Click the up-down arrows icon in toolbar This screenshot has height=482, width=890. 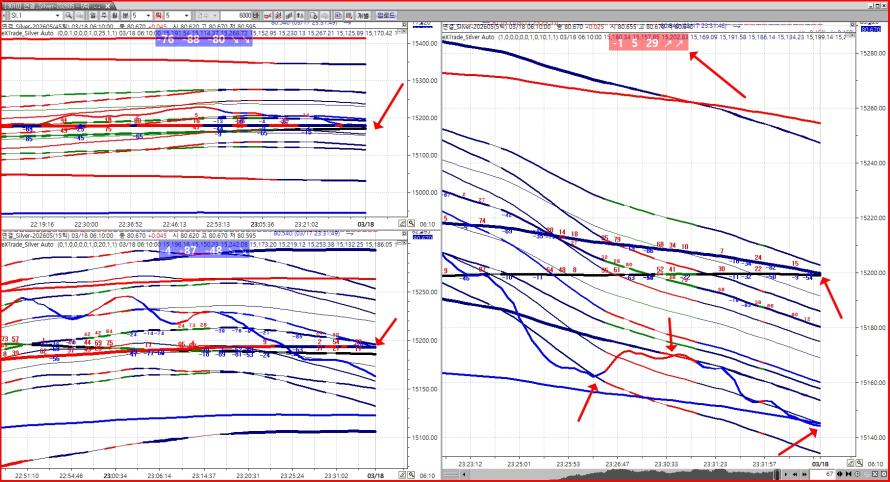click(x=300, y=15)
